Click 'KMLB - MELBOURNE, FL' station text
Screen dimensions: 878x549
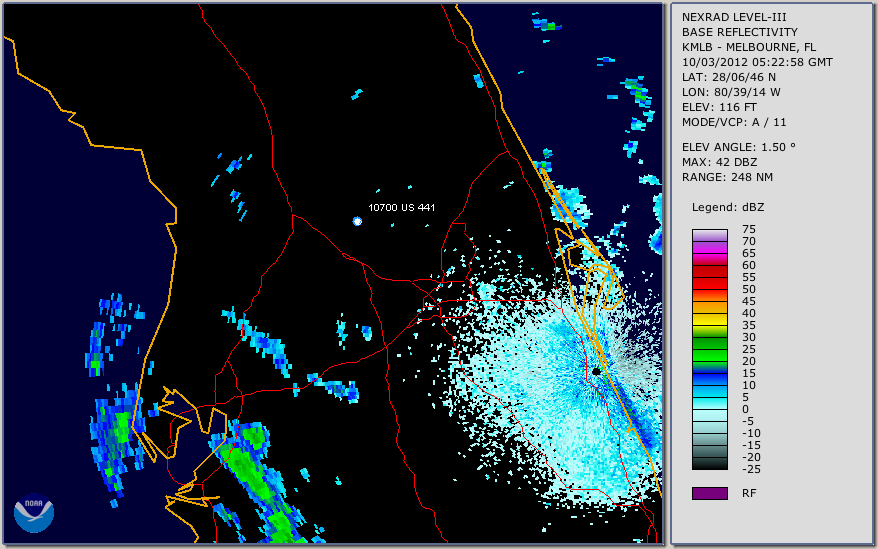(749, 47)
